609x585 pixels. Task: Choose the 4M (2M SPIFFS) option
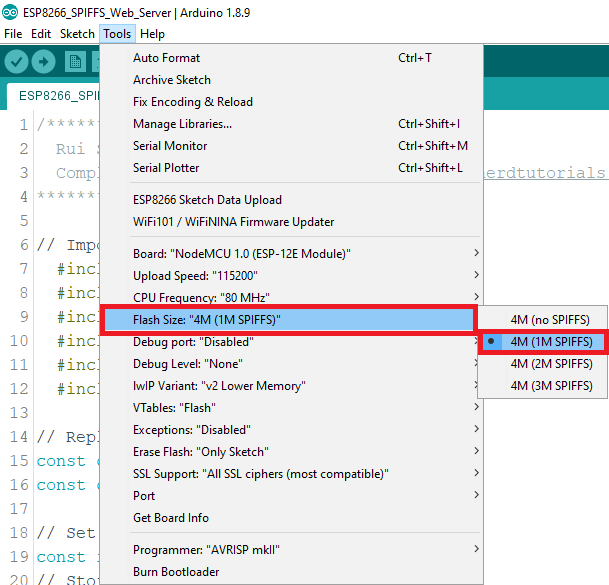tap(551, 364)
